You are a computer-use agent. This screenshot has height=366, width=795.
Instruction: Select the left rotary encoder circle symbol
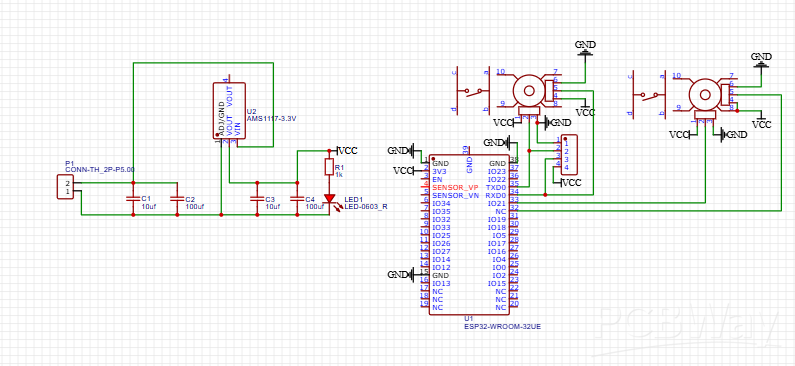pos(529,91)
